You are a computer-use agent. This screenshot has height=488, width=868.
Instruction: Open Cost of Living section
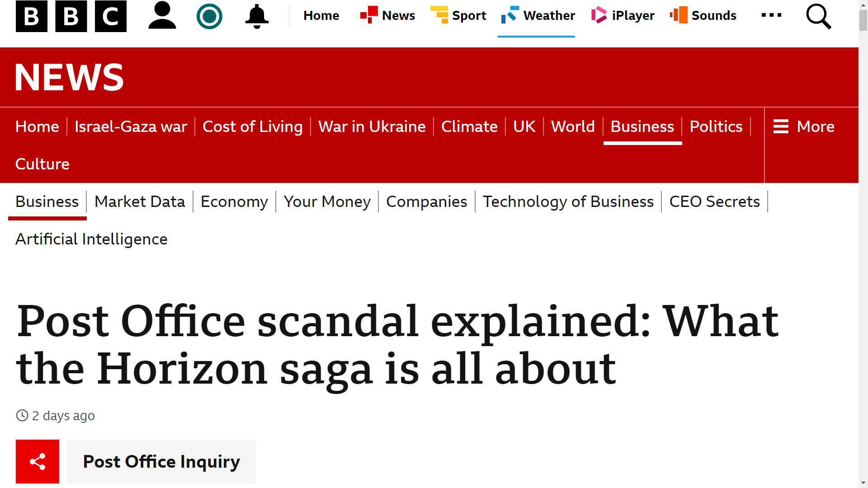tap(252, 127)
